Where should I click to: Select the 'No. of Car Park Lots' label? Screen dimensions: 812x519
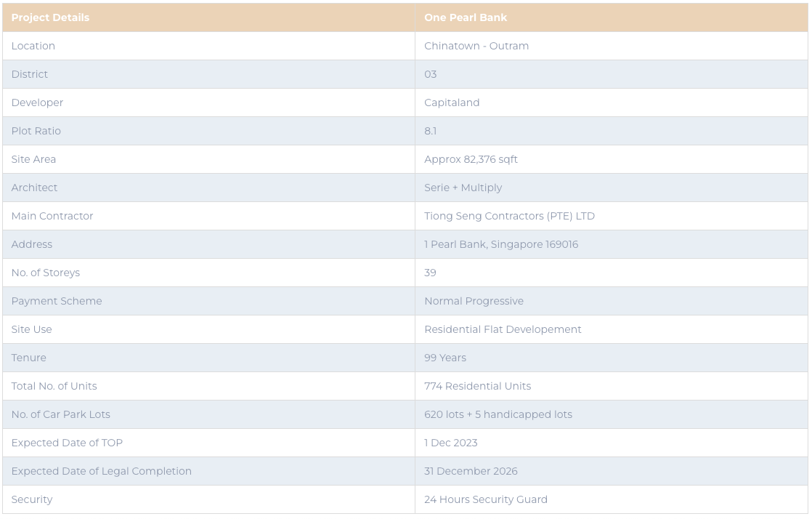60,414
